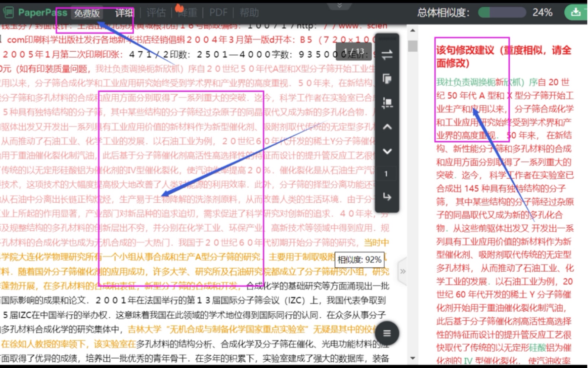Click the 总体相似度 label

coord(443,13)
